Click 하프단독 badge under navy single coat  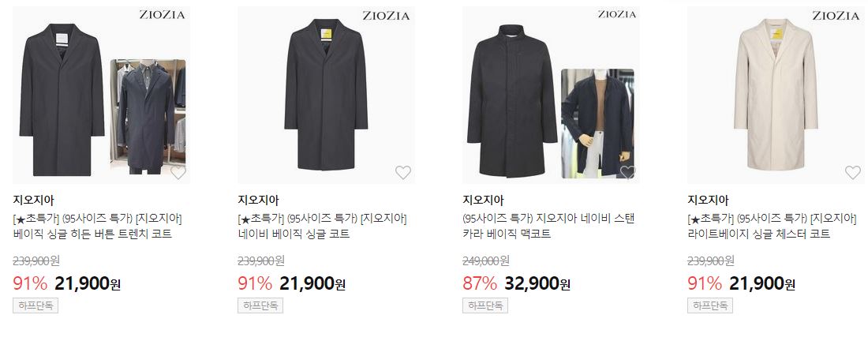[x=260, y=305]
